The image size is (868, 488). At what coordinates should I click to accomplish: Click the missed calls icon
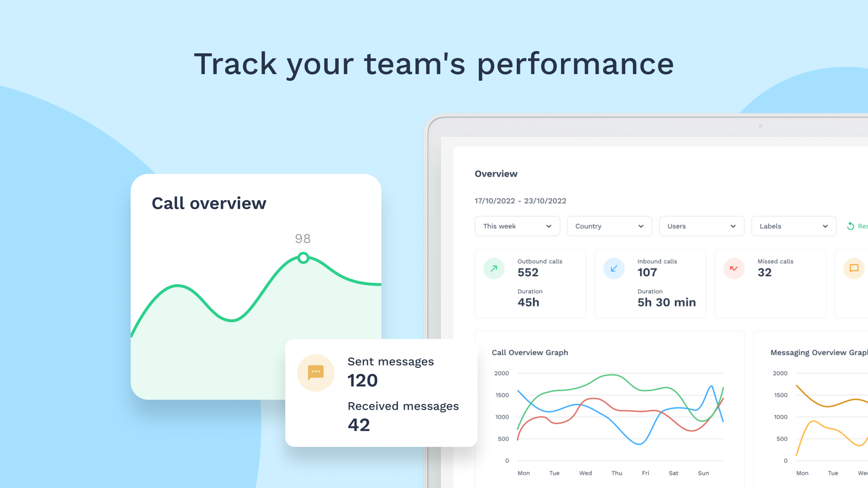(x=735, y=267)
